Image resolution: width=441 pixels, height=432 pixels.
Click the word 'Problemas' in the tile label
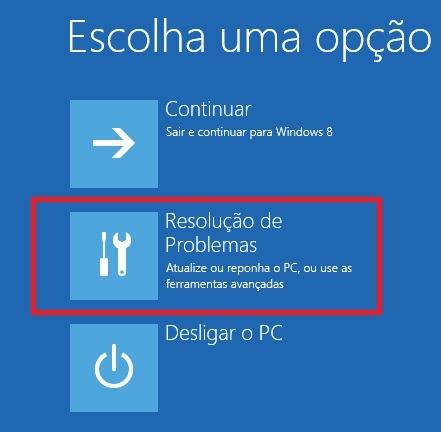point(211,245)
